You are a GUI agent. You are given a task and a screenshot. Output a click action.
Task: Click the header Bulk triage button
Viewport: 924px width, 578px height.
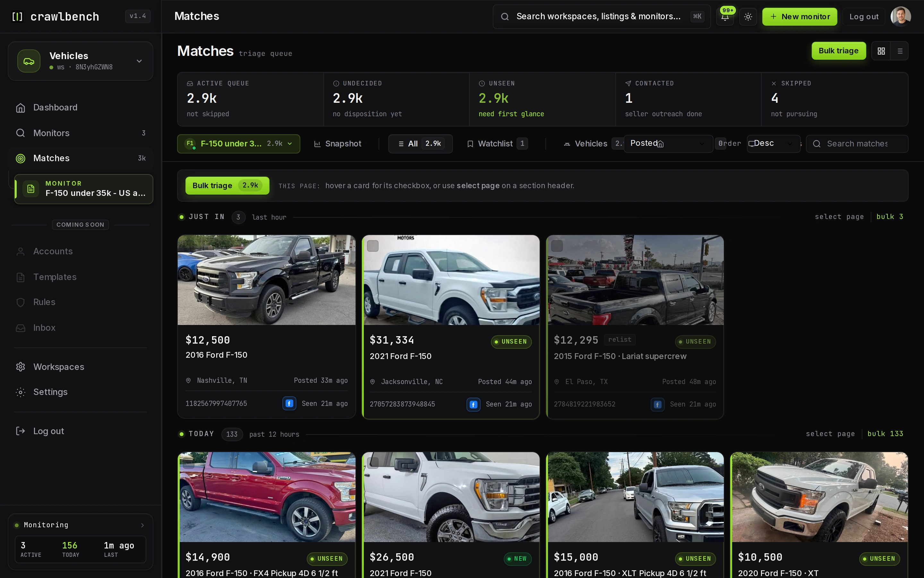838,51
